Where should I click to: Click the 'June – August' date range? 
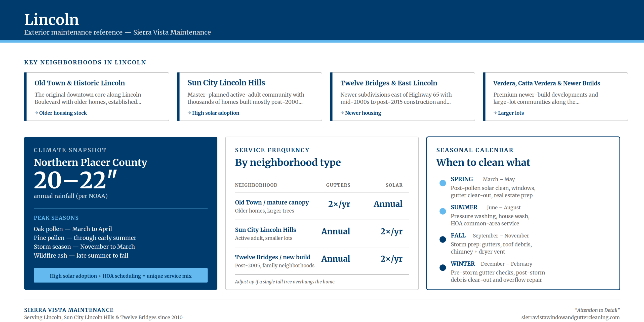tap(504, 208)
